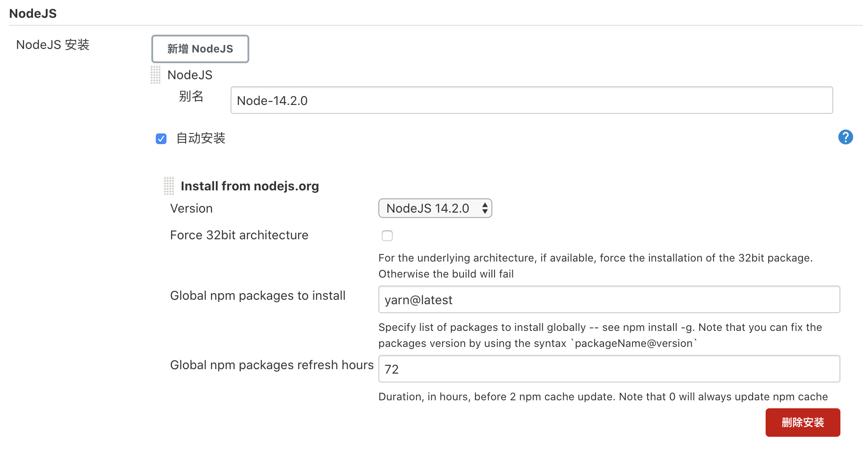This screenshot has height=451, width=868.
Task: Click drag handle beside Install from nodejs.org
Action: coord(169,186)
